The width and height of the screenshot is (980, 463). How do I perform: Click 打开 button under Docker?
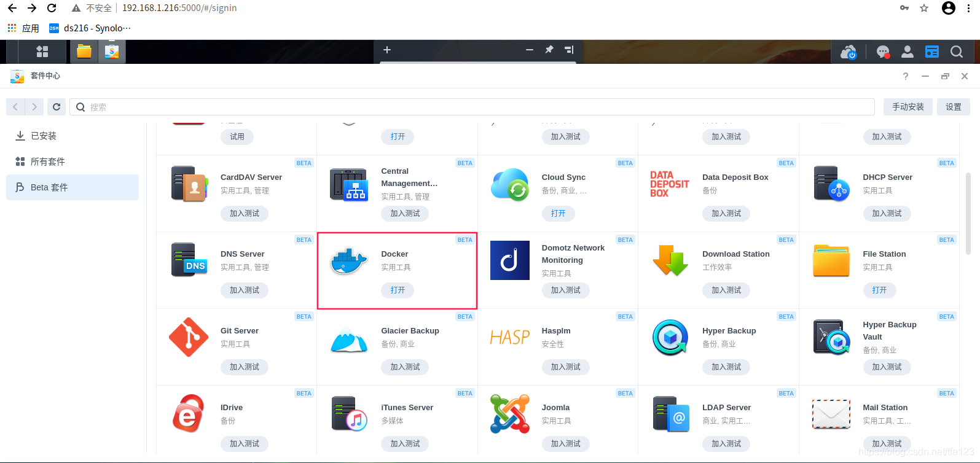tap(398, 290)
